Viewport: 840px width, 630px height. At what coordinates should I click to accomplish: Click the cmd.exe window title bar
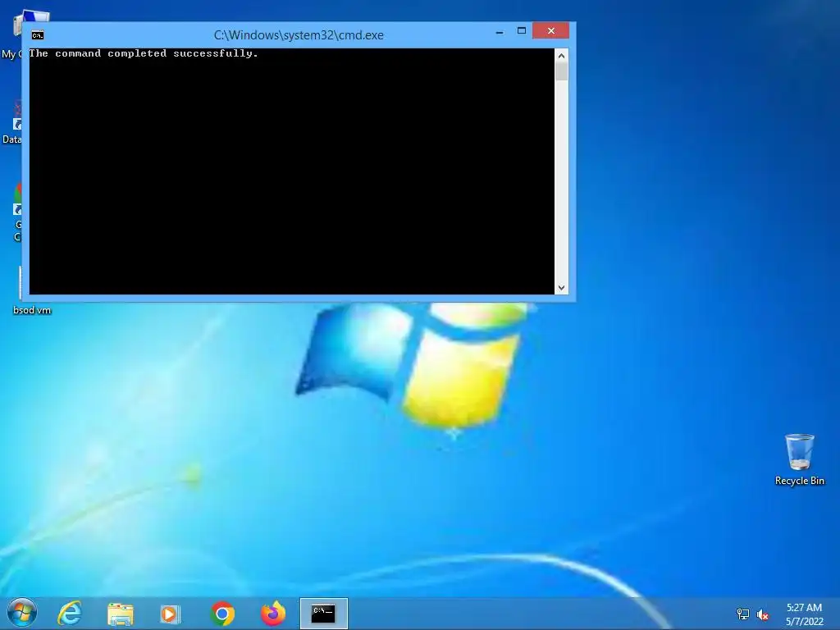coord(299,35)
